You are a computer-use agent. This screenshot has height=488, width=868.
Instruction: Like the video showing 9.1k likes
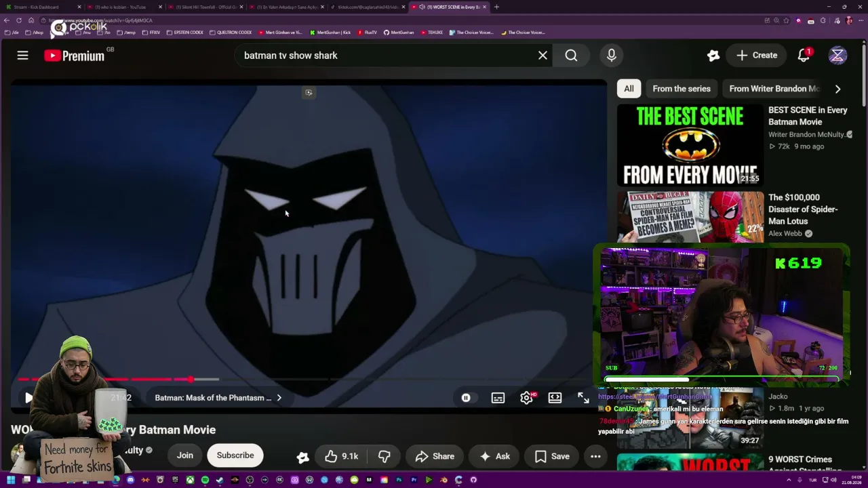pyautogui.click(x=342, y=457)
